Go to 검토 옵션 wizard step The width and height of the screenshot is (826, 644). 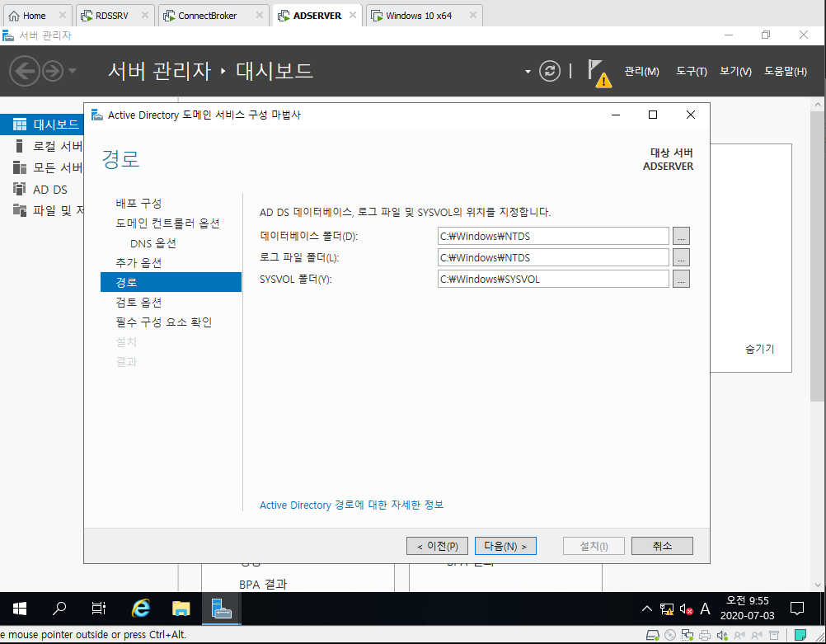138,303
